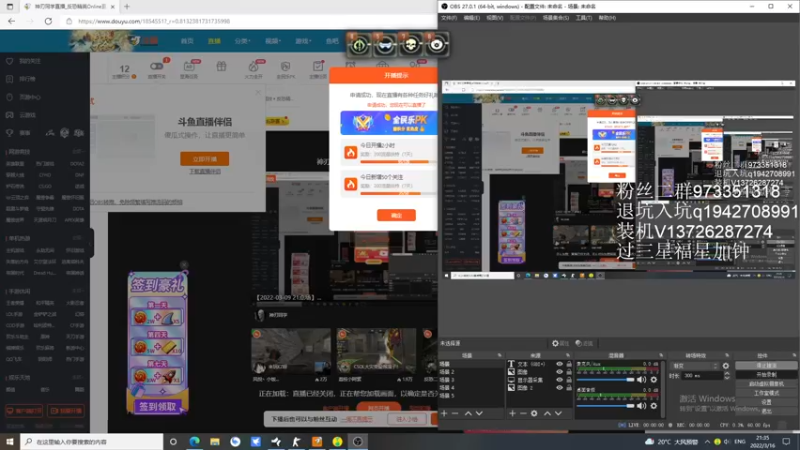
Task: Toggle visibility of the 文本 text source
Action: click(560, 364)
